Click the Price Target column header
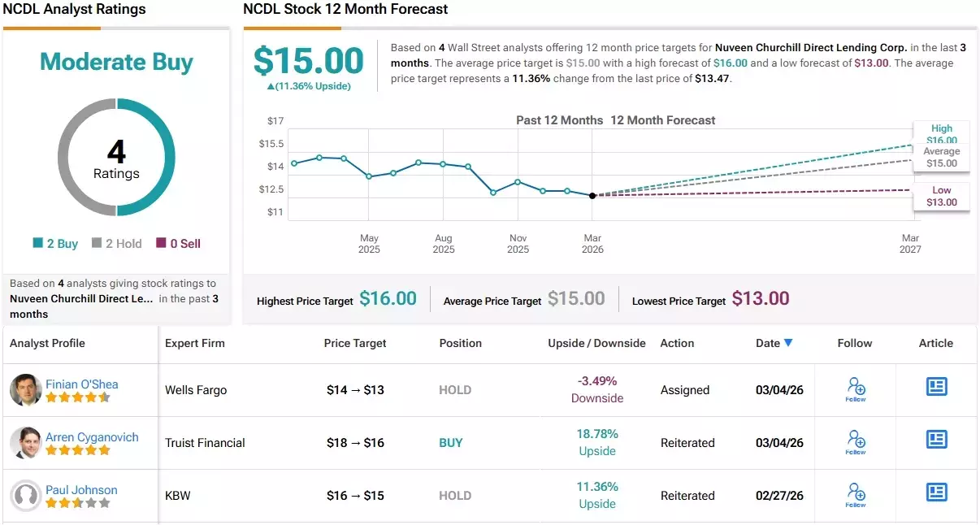 355,343
